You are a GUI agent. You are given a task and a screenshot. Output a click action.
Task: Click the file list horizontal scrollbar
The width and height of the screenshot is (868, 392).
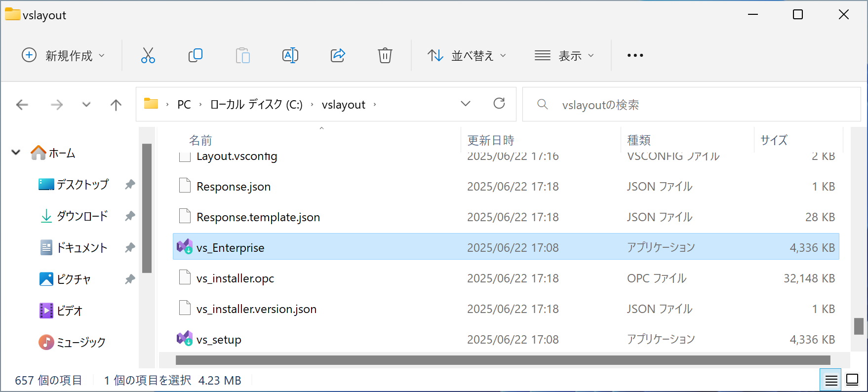pos(503,360)
